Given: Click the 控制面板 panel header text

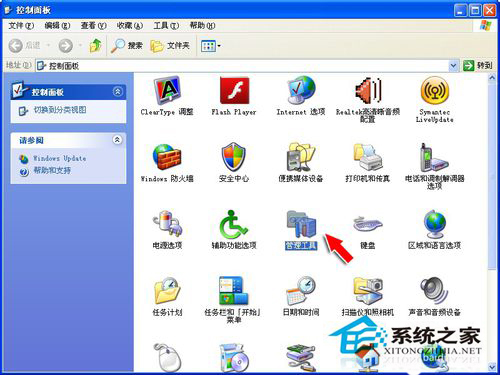Looking at the screenshot, I should (x=48, y=92).
